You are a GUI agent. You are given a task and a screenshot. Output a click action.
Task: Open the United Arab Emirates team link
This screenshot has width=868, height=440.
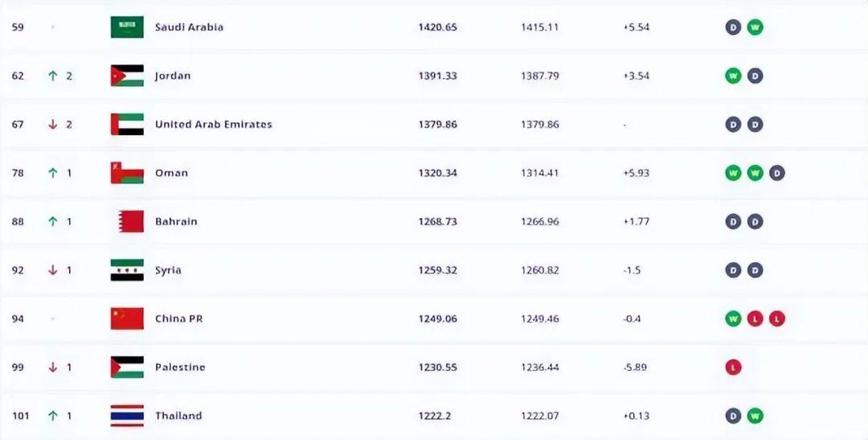(x=214, y=124)
